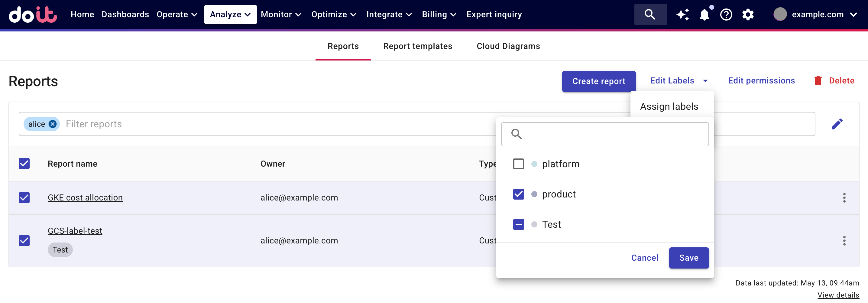Open the Analyze menu dropdown
Screen dimensions: 868x303
(230, 15)
